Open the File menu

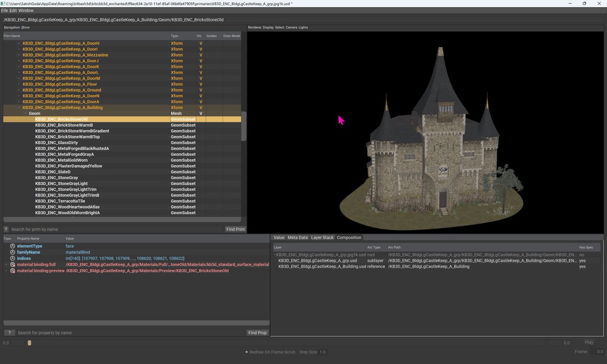coord(5,11)
